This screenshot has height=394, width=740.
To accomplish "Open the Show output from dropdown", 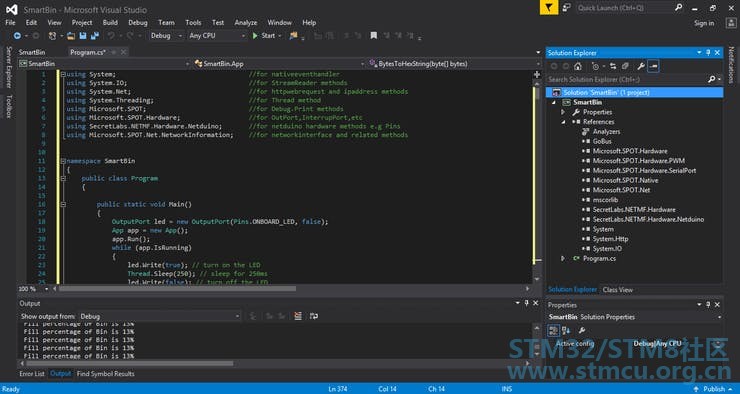I will tap(160, 317).
